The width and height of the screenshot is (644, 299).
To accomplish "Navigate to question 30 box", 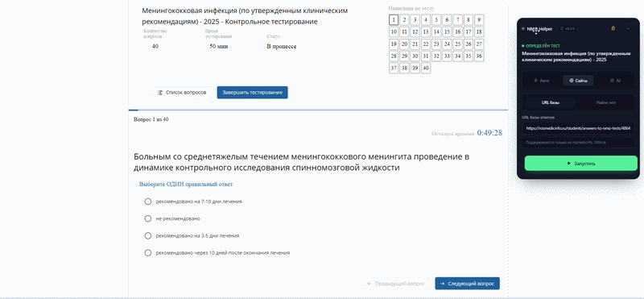I will [x=415, y=56].
